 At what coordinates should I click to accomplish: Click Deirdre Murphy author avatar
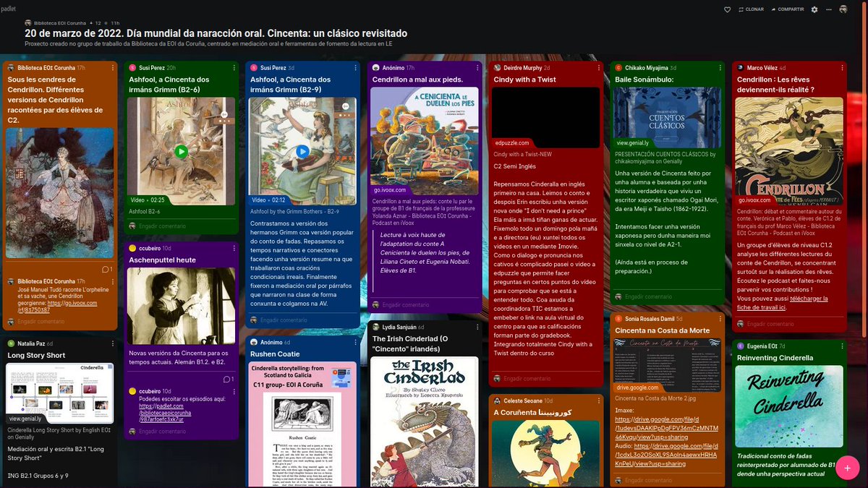[497, 67]
